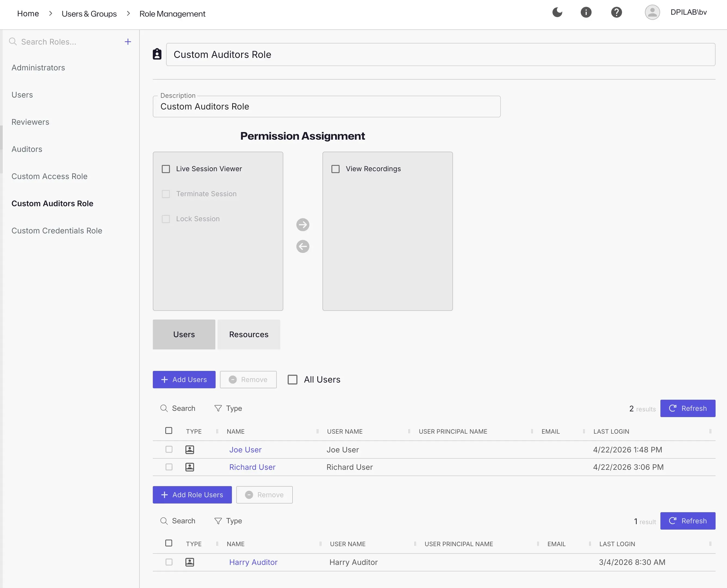Click the user avatar icon

pyautogui.click(x=652, y=12)
